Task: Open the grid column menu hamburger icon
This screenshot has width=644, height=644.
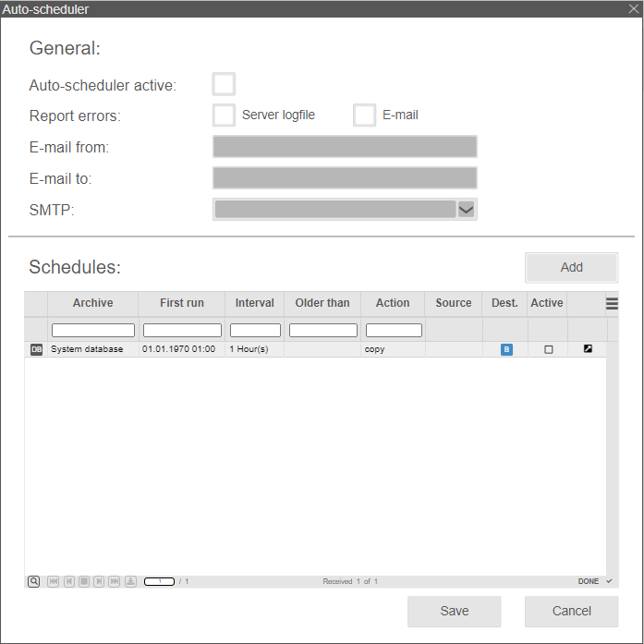Action: pos(612,303)
